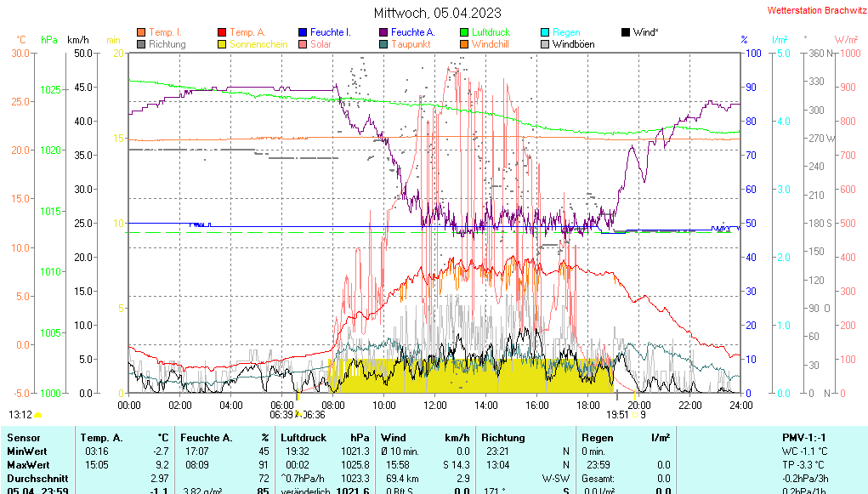Screen dimensions: 868x494
Task: Click the 19:51 sunset marker label
Action: click(617, 415)
